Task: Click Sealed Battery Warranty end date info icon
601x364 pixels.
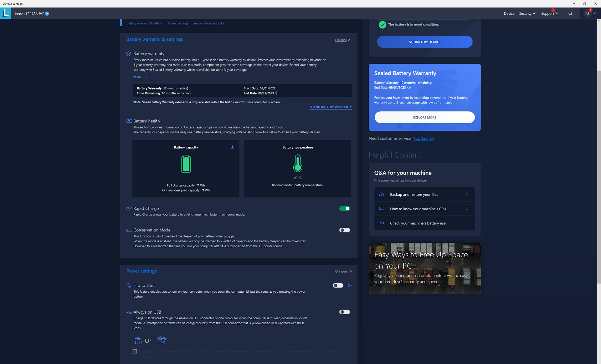Action: click(x=409, y=88)
